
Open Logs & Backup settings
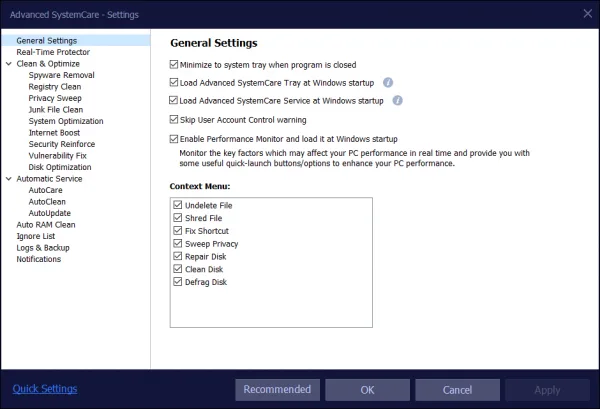[43, 248]
